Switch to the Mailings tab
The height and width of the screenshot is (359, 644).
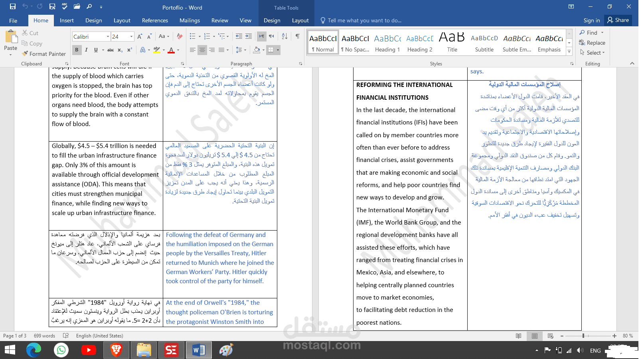pyautogui.click(x=190, y=20)
